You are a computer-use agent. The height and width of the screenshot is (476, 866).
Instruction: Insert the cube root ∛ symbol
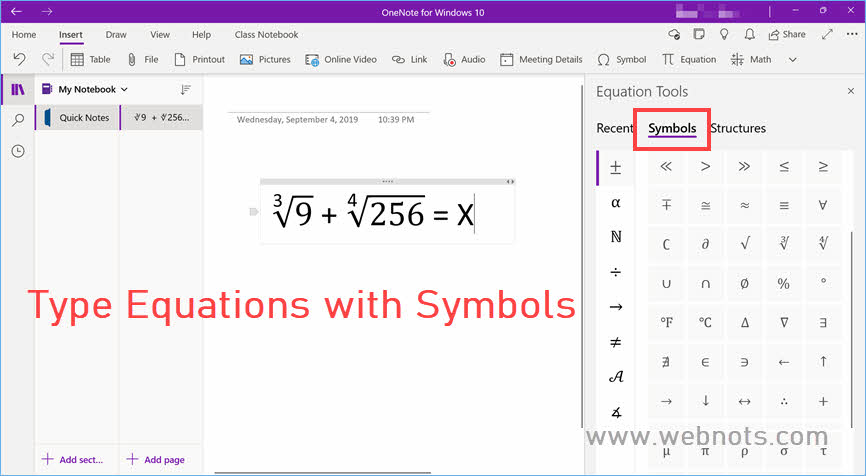(x=784, y=245)
